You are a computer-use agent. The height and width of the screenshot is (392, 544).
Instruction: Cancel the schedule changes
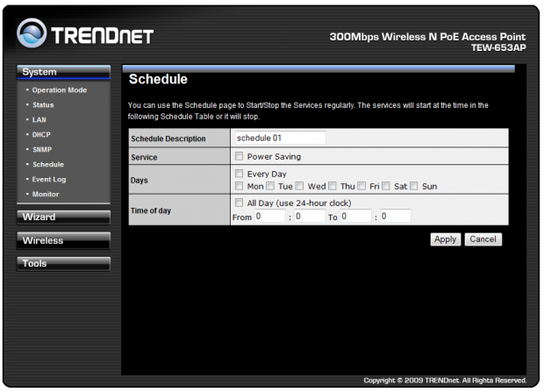483,239
